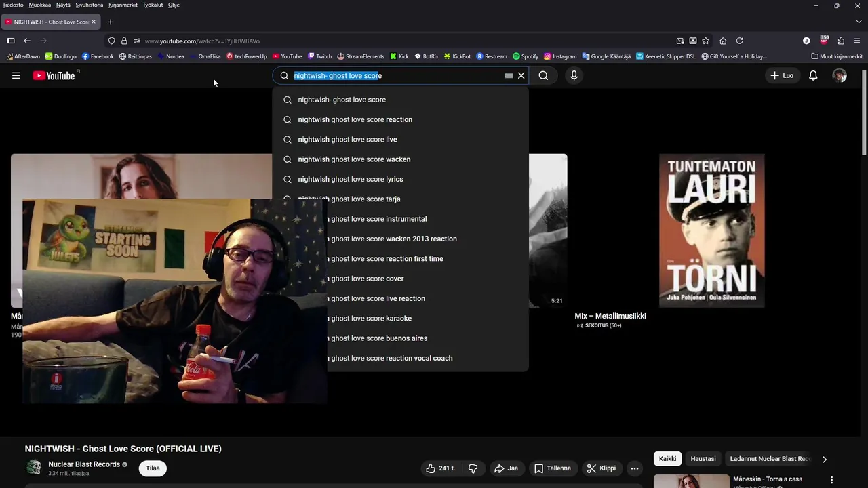Open the Tiedosto menu
The image size is (868, 488).
point(13,5)
